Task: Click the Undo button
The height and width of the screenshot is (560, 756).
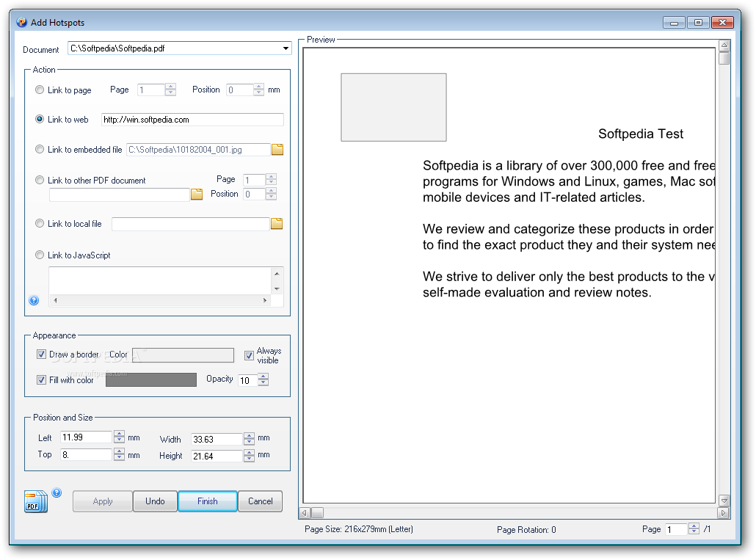Action: click(x=156, y=501)
